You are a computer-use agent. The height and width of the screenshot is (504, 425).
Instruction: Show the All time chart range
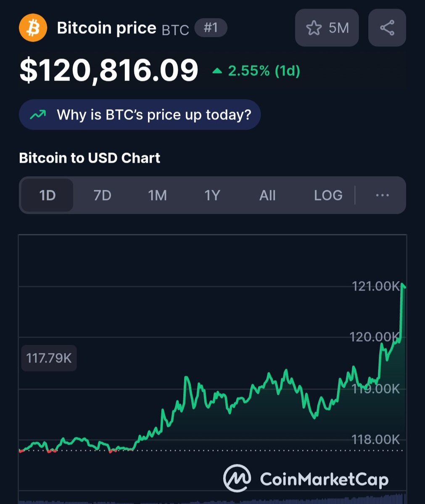(x=267, y=195)
